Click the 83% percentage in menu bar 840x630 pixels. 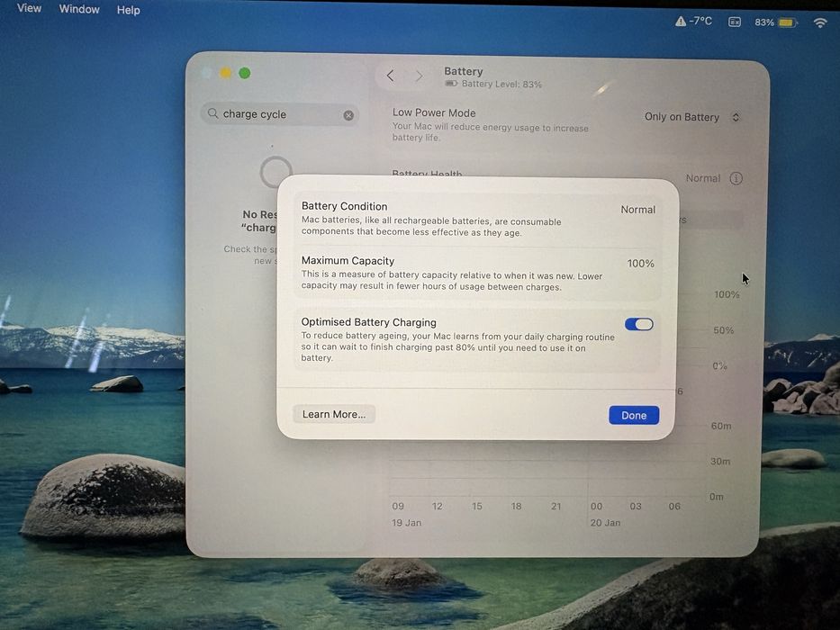click(x=764, y=22)
